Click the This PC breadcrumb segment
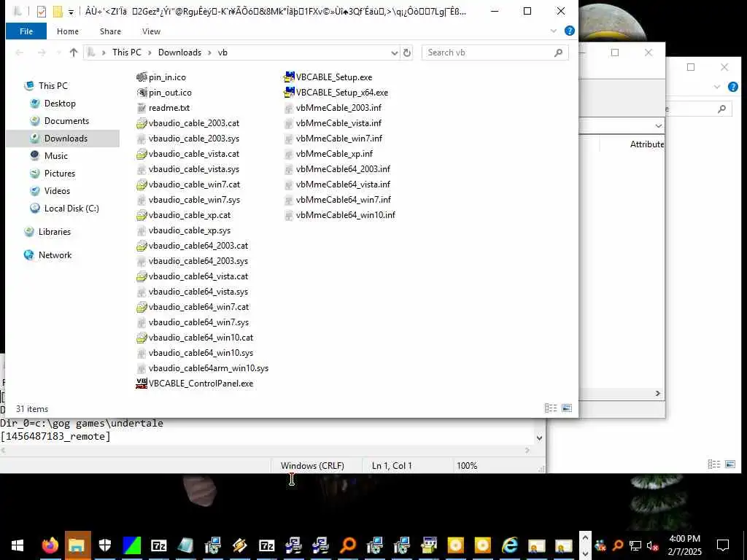747x560 pixels. (x=127, y=52)
